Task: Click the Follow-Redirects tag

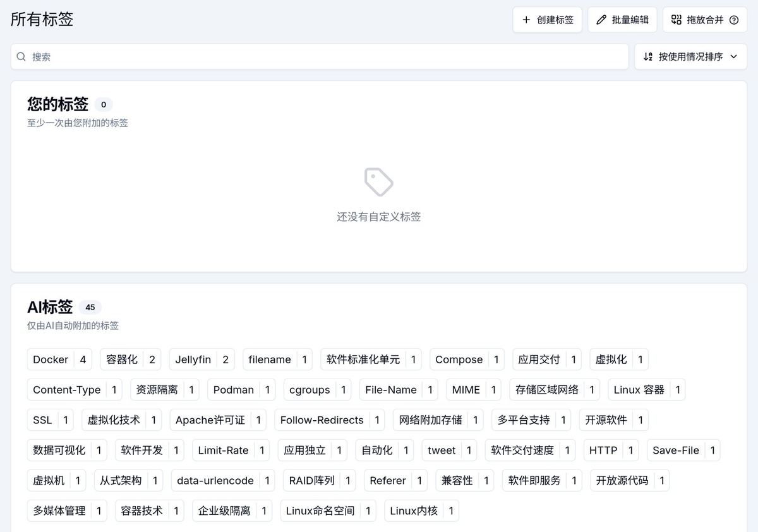Action: [330, 420]
